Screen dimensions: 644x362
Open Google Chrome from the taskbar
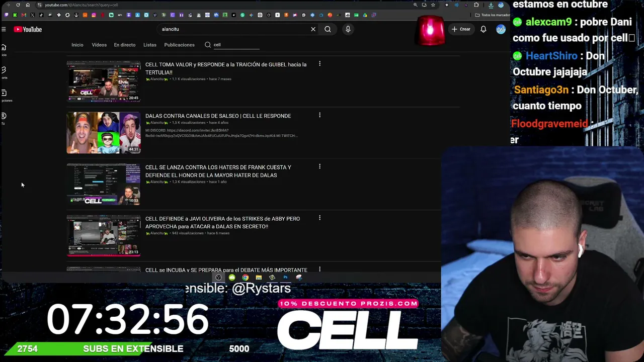click(x=245, y=278)
